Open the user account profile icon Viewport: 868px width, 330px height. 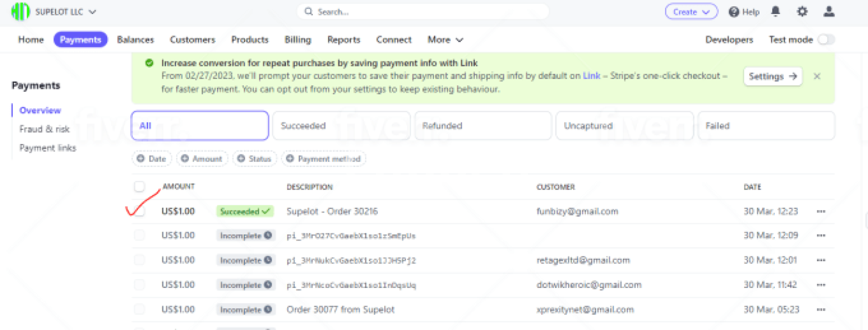click(829, 12)
